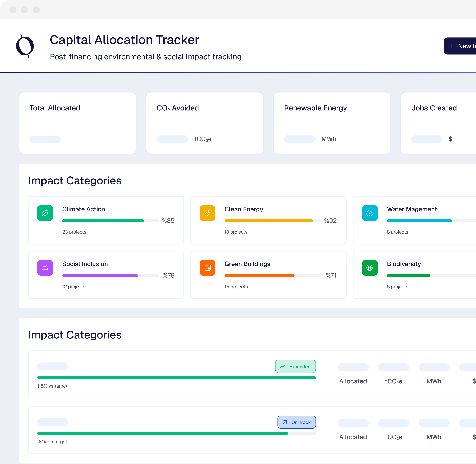Open the Total Allocated card
The height and width of the screenshot is (464, 476).
tap(78, 123)
